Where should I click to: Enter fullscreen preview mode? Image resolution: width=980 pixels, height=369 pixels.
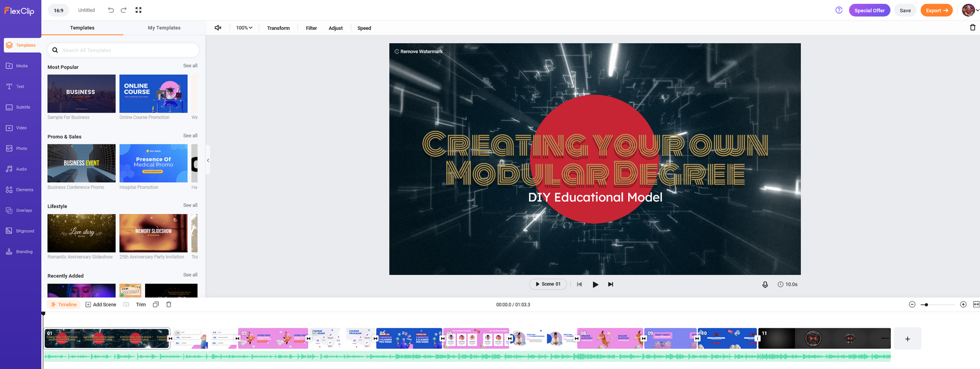coord(139,10)
